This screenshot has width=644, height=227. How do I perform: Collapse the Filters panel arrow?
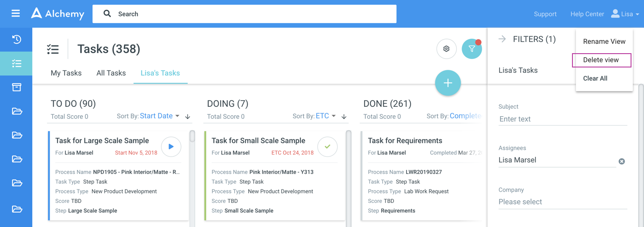coord(502,39)
